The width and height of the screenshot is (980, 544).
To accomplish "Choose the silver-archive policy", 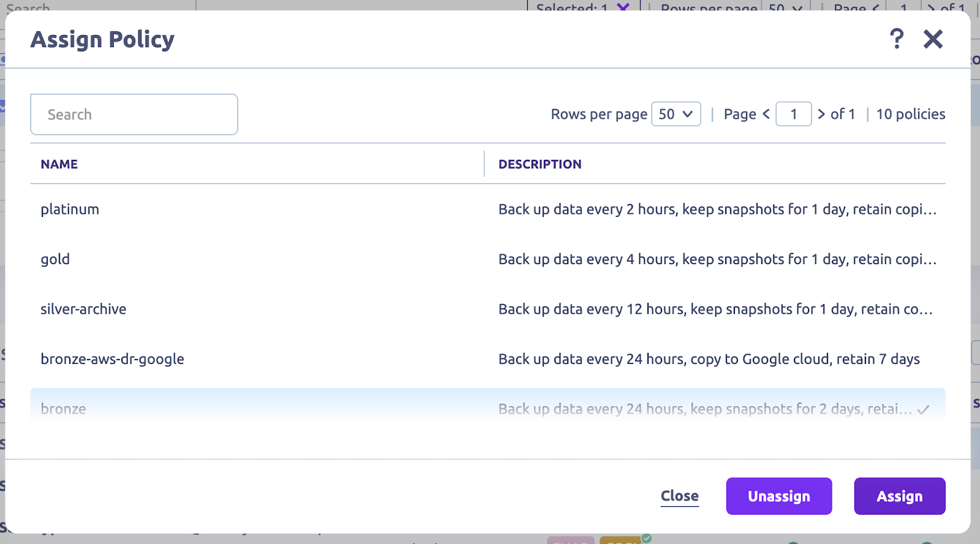I will (83, 309).
